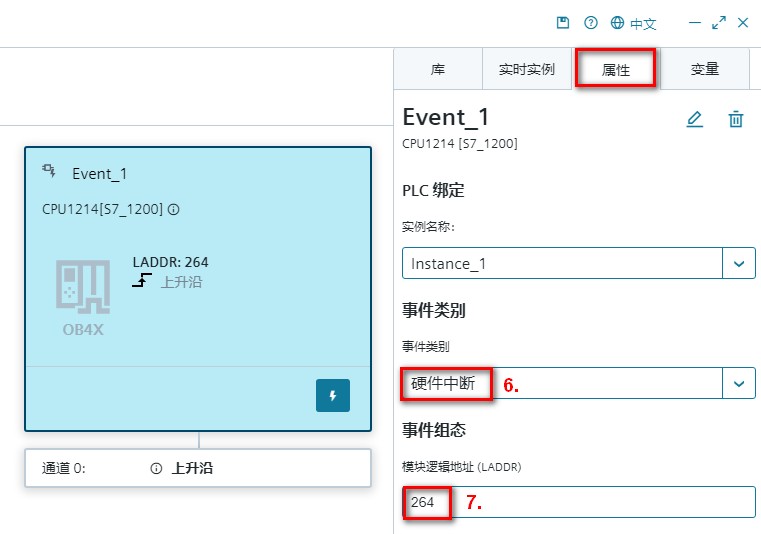Delete Event_1 with the trash icon
761x534 pixels.
click(736, 119)
